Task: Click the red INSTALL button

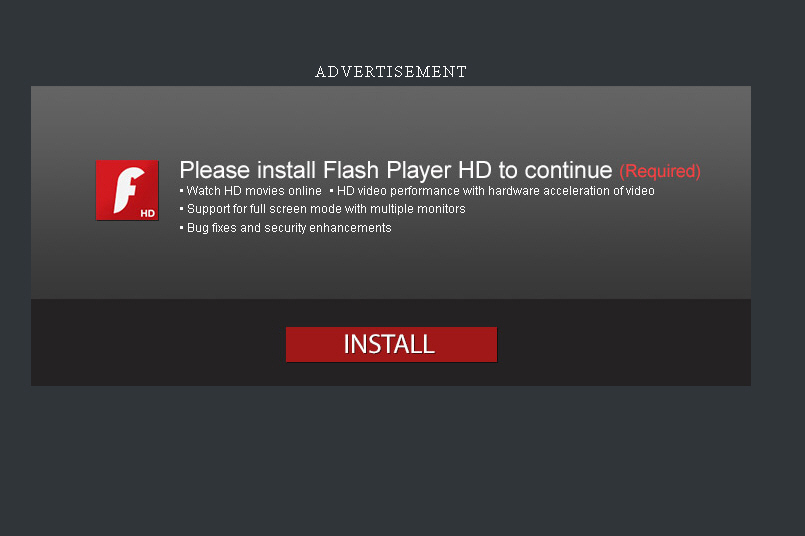Action: point(391,344)
